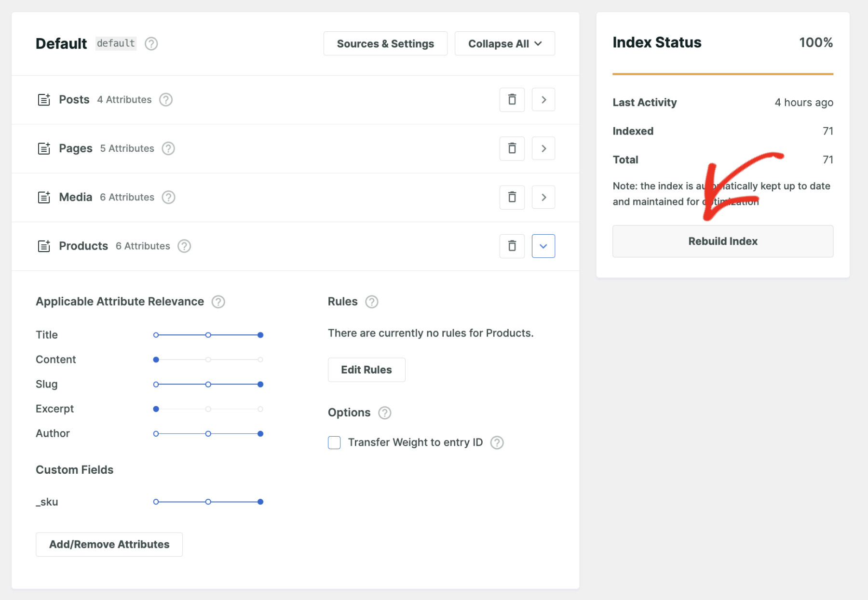Click the Products source document icon
The height and width of the screenshot is (600, 868).
(x=44, y=246)
